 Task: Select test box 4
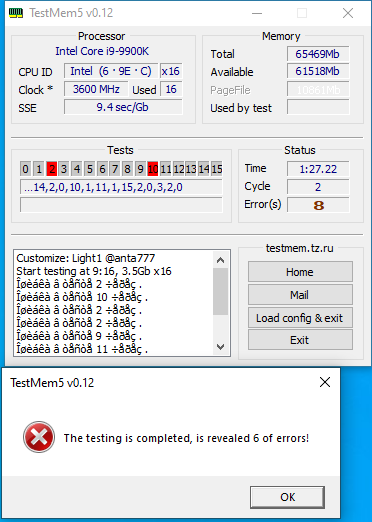coord(77,169)
